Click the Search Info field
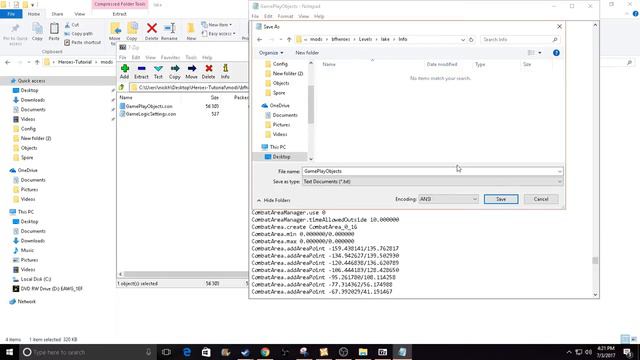 coord(520,40)
